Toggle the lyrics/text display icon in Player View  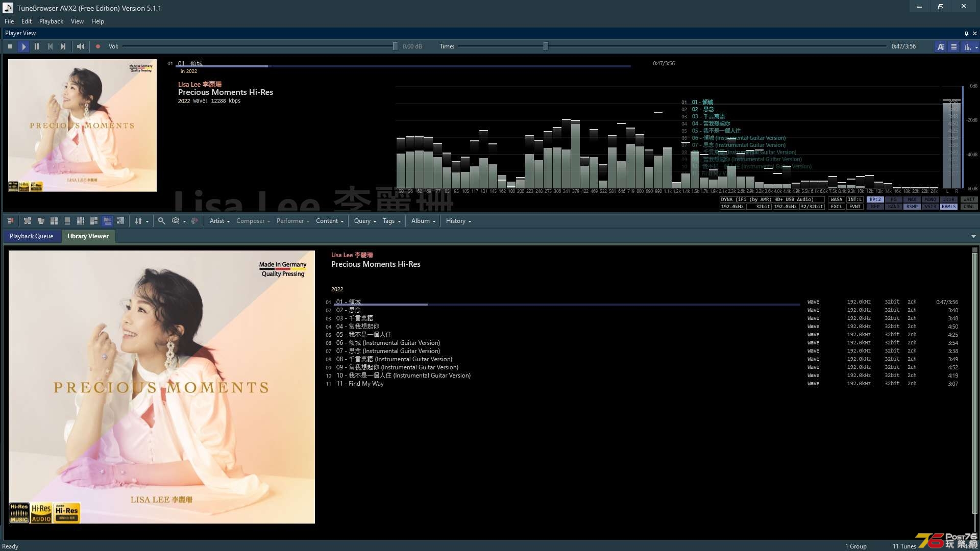(941, 46)
